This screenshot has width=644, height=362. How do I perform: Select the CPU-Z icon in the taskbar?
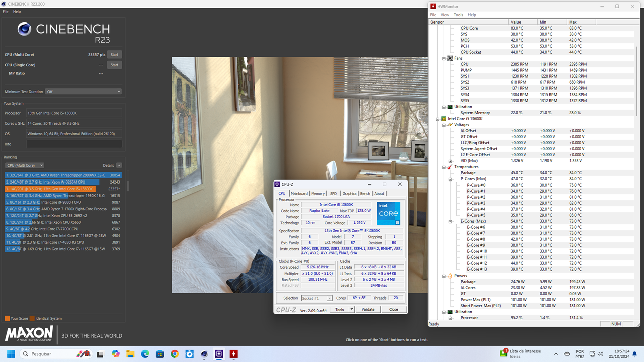pyautogui.click(x=219, y=354)
